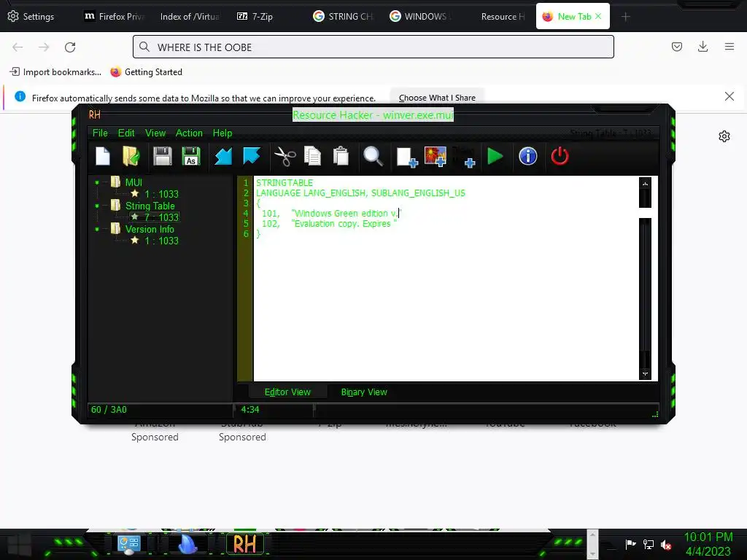Image resolution: width=747 pixels, height=560 pixels.
Task: Open the File menu in Resource Hacker
Action: pos(100,133)
